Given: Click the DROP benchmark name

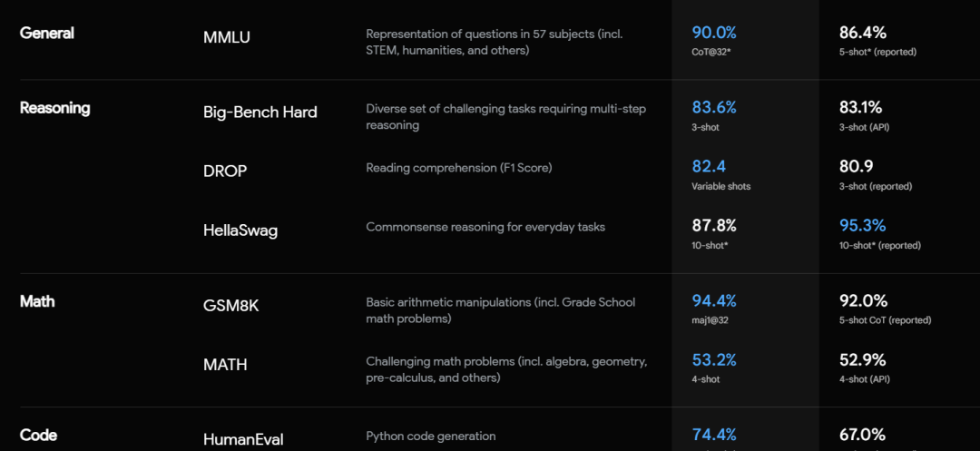Looking at the screenshot, I should pyautogui.click(x=225, y=171).
